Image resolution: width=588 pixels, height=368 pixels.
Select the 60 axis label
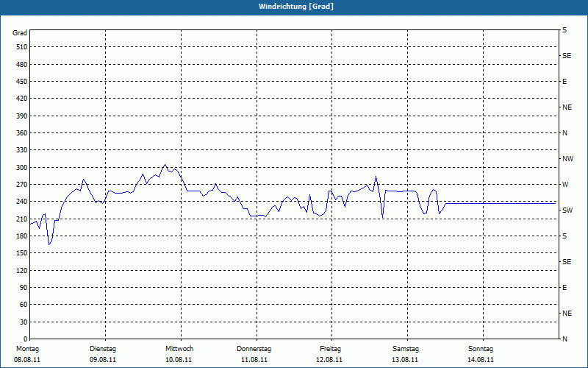24,305
